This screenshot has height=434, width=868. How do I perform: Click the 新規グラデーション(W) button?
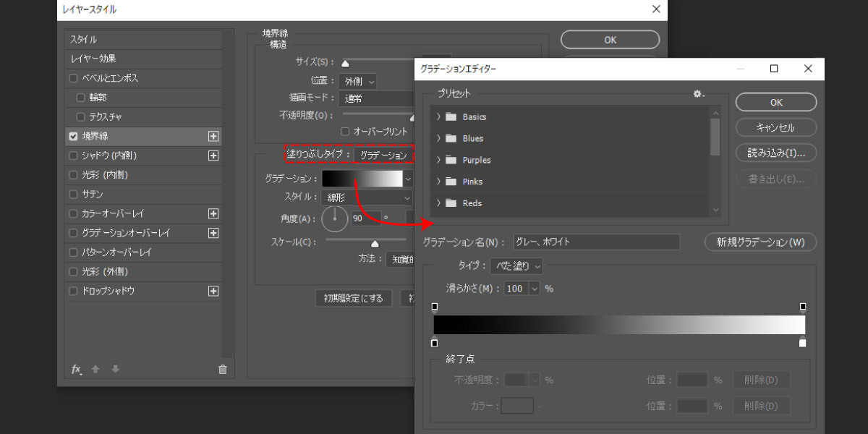760,242
